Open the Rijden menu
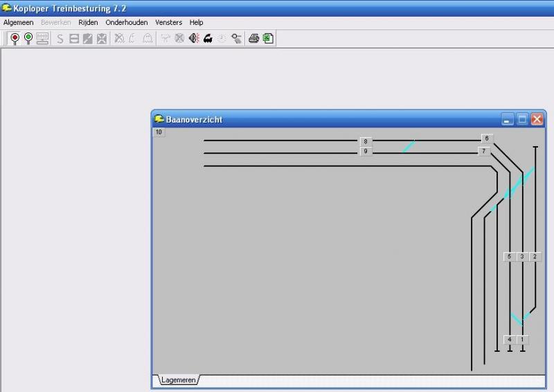554x392 pixels. coord(88,23)
